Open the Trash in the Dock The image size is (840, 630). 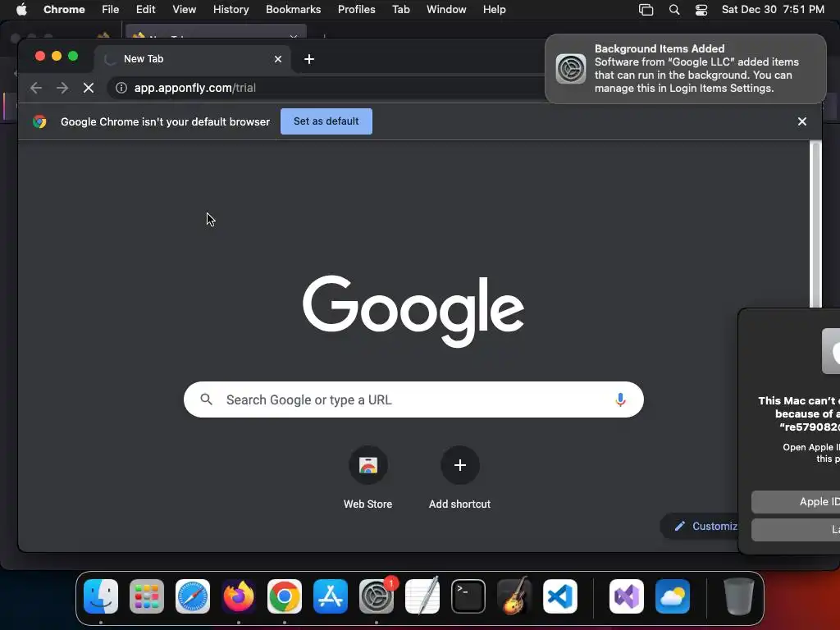(739, 596)
